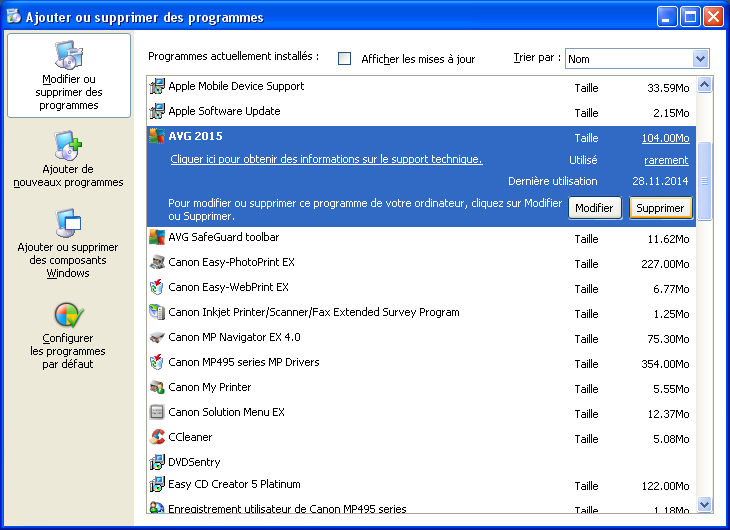730x530 pixels.
Task: Click the Easy CD Creator 5 Platinum icon
Action: (157, 484)
